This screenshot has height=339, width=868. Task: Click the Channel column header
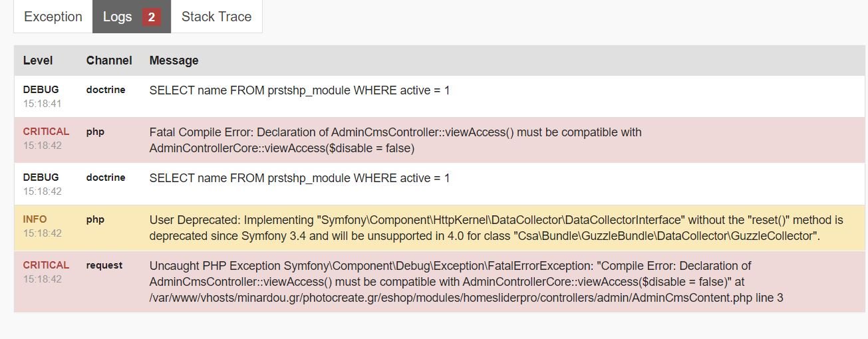tap(109, 60)
